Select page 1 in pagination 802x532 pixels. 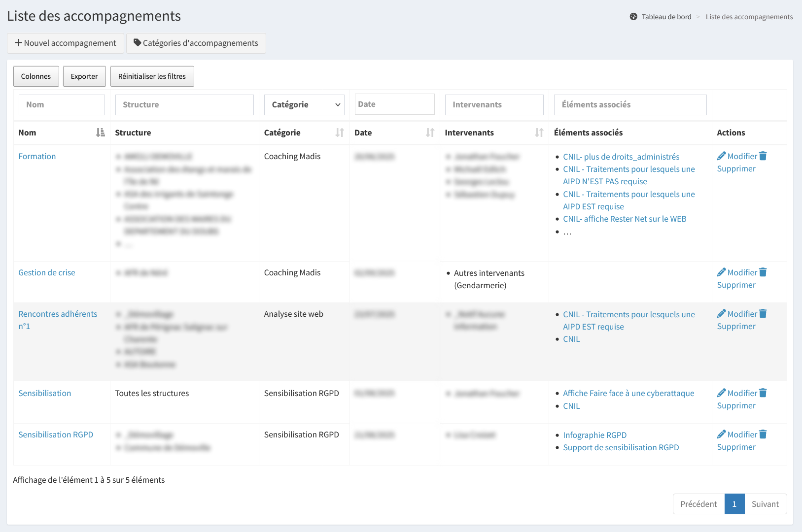coord(734,504)
